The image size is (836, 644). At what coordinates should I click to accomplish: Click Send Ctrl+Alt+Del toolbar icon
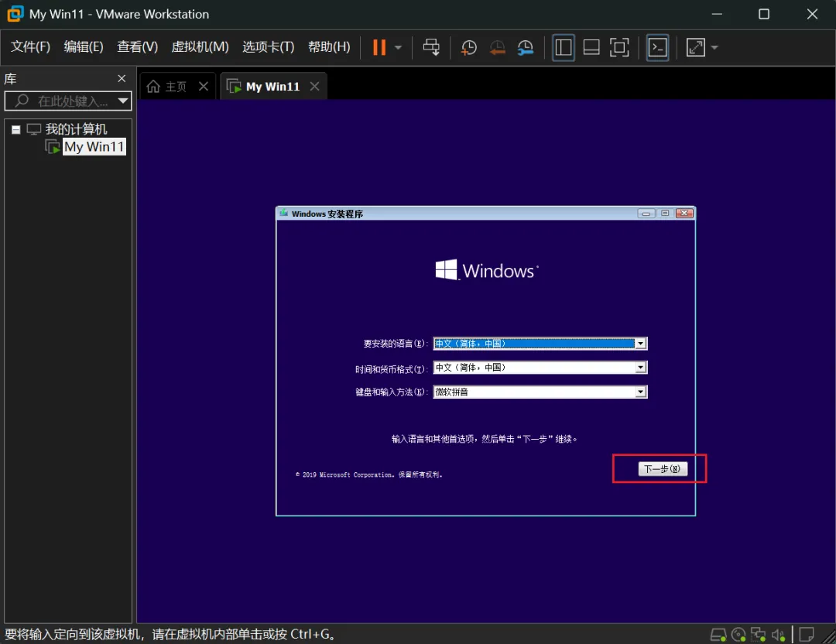(x=431, y=47)
